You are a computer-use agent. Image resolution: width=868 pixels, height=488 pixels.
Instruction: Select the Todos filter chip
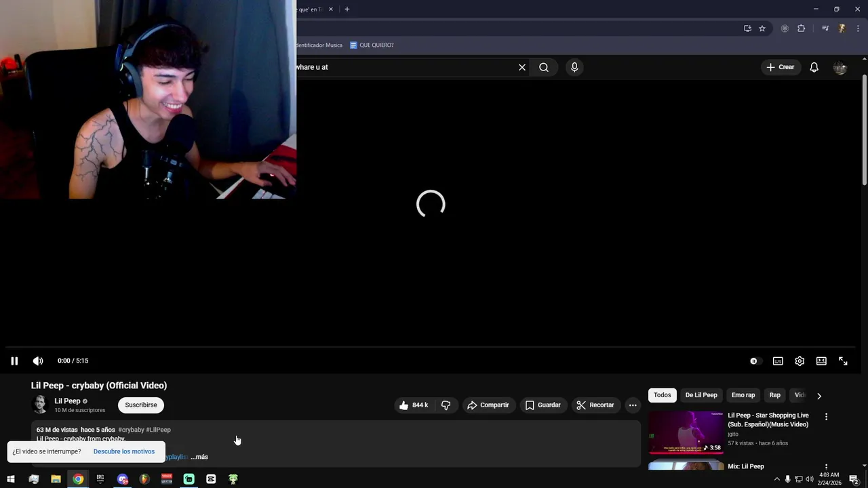point(663,395)
